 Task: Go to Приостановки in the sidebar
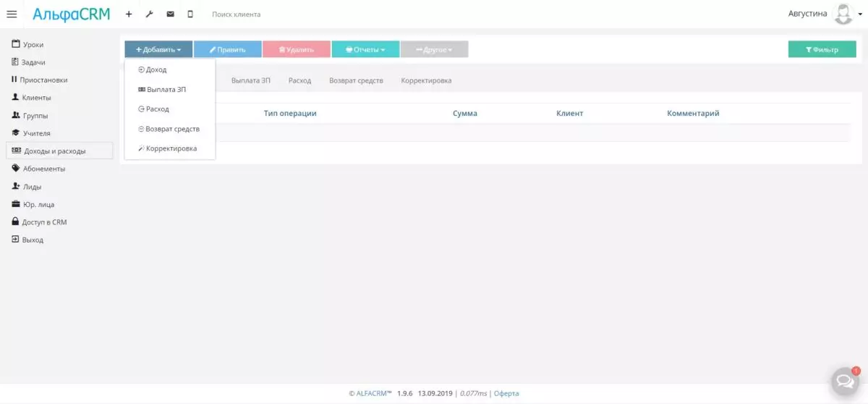point(43,80)
